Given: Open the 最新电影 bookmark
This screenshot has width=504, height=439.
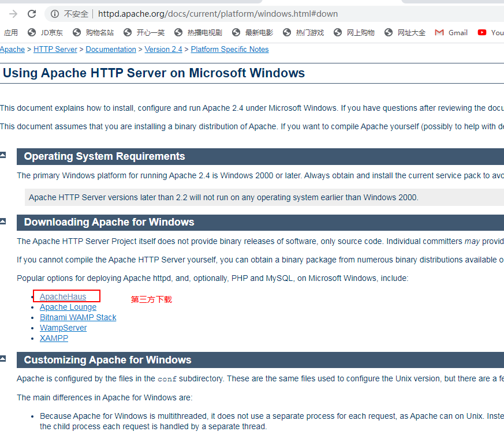Looking at the screenshot, I should pos(253,32).
